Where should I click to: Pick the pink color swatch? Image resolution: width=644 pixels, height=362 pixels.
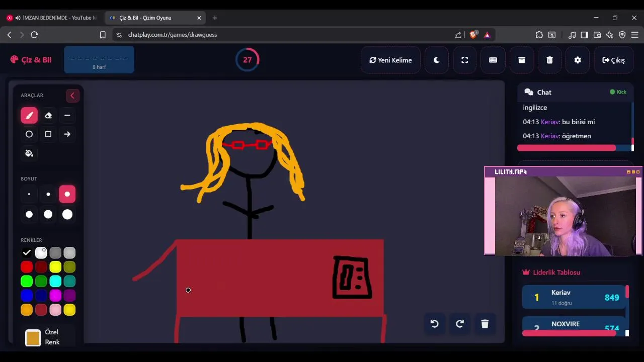click(x=55, y=310)
